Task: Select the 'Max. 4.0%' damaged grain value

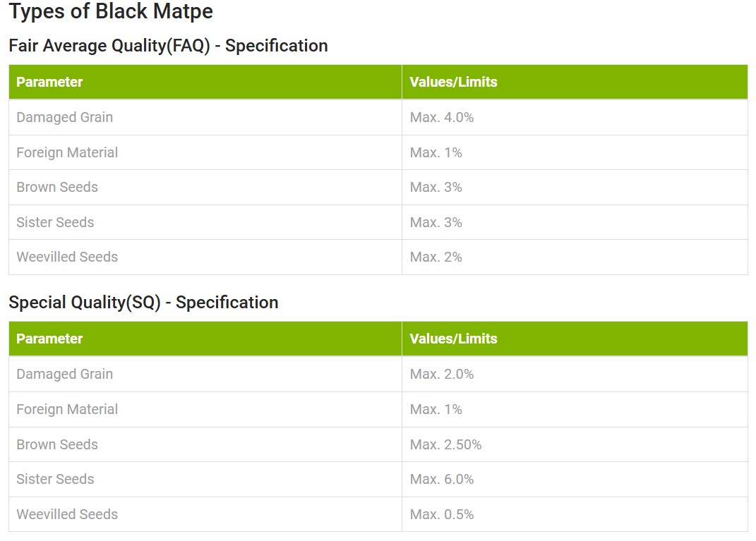Action: click(x=442, y=118)
